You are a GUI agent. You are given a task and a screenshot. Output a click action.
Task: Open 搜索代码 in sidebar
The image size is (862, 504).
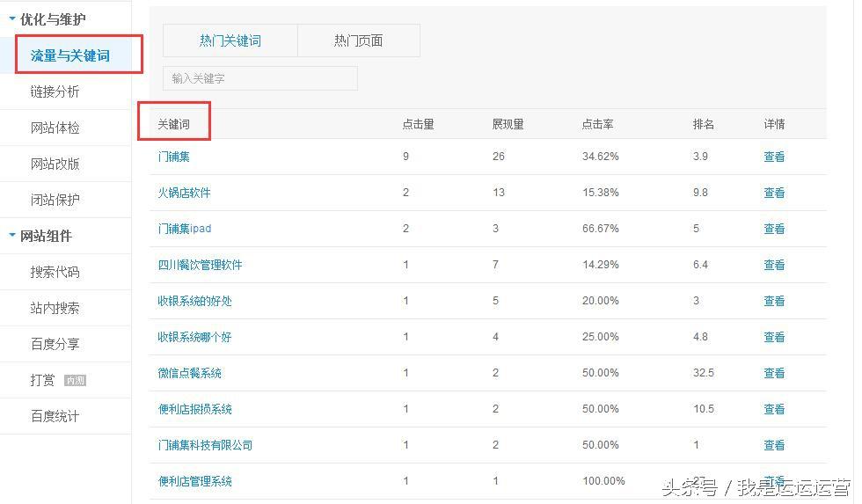tap(55, 272)
